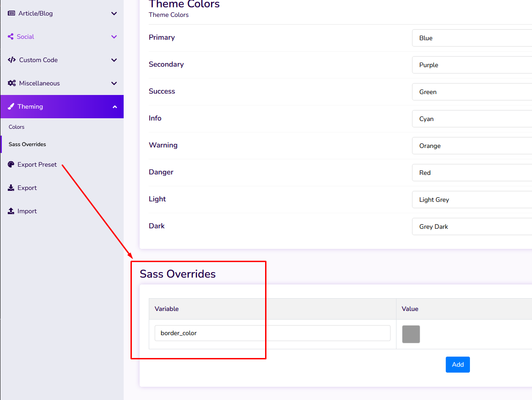Click Import sidebar link
The image size is (532, 400).
coord(27,211)
